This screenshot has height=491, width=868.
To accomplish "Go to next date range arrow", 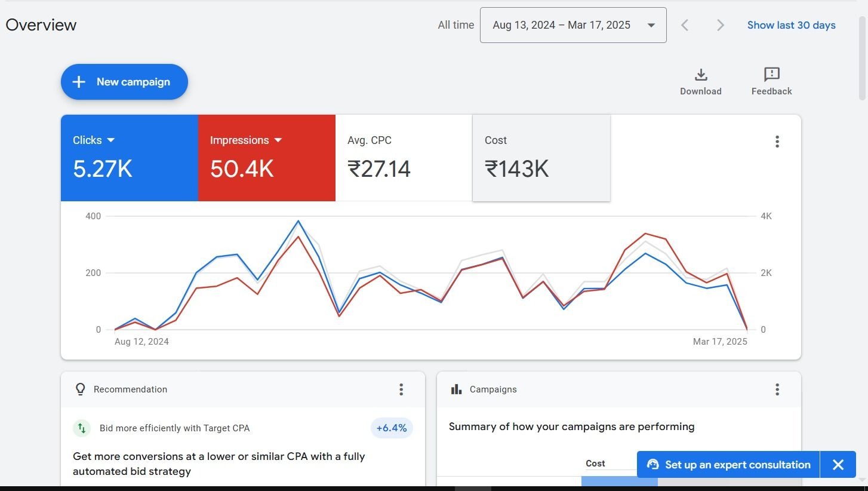I will [721, 25].
